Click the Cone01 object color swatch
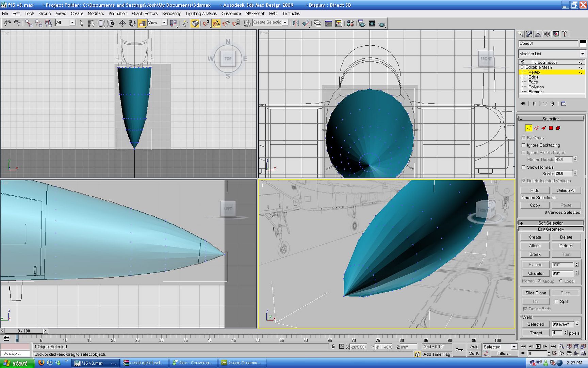 click(x=583, y=43)
